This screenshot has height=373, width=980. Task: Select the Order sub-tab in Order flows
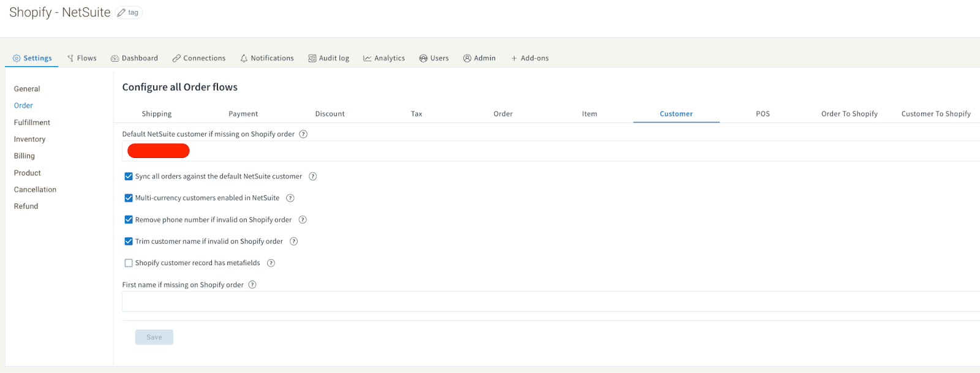coord(503,114)
